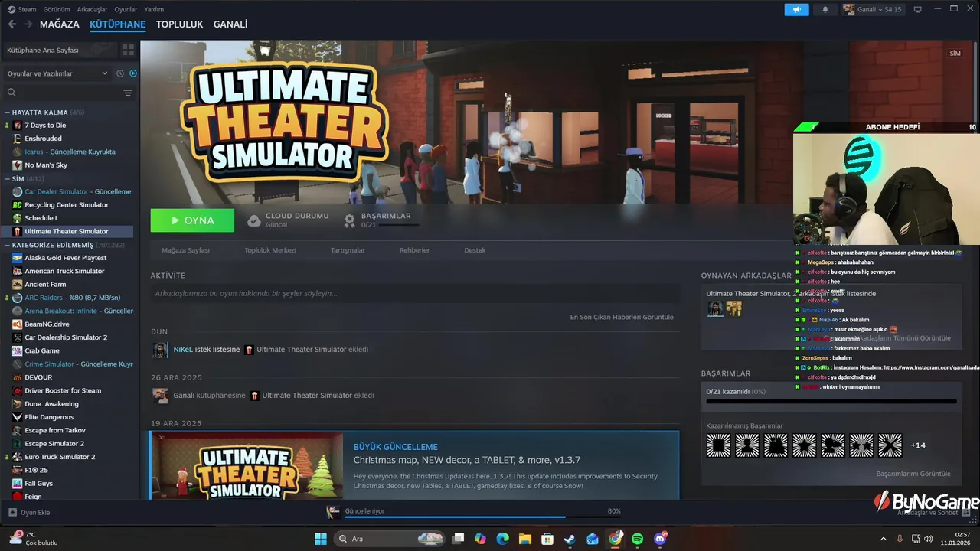Screen dimensions: 980x551
Task: Open advanced library filter options
Action: click(x=128, y=93)
